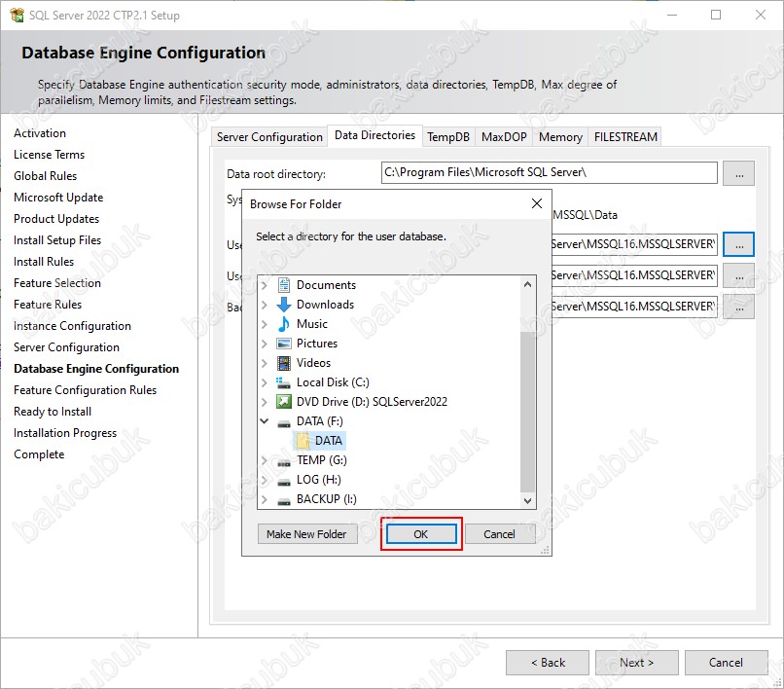
Task: Go to previous step with Back
Action: tap(548, 663)
